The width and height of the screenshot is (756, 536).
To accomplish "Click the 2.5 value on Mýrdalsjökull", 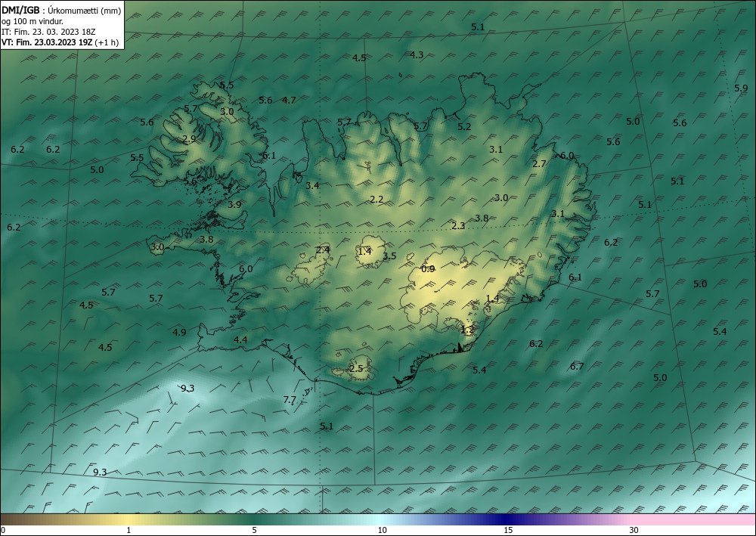I will 356,369.
